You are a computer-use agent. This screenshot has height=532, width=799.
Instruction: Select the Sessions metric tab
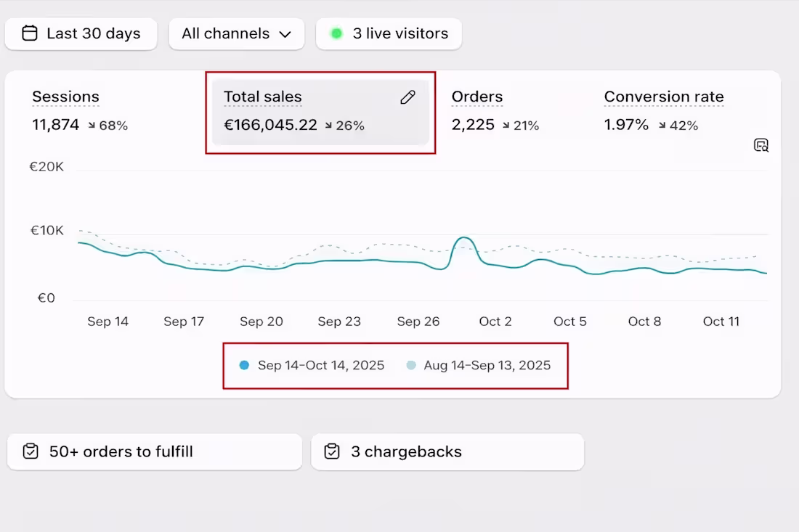(x=65, y=97)
